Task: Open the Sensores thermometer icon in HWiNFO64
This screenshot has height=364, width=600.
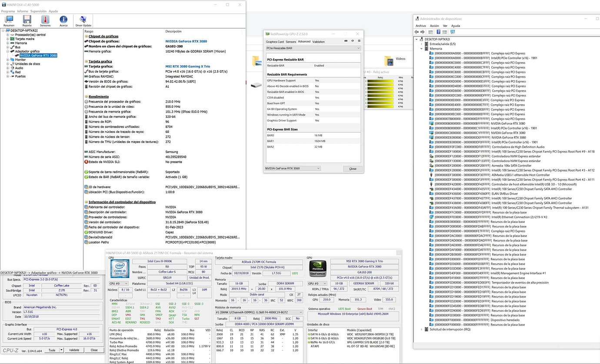Action: pyautogui.click(x=45, y=19)
